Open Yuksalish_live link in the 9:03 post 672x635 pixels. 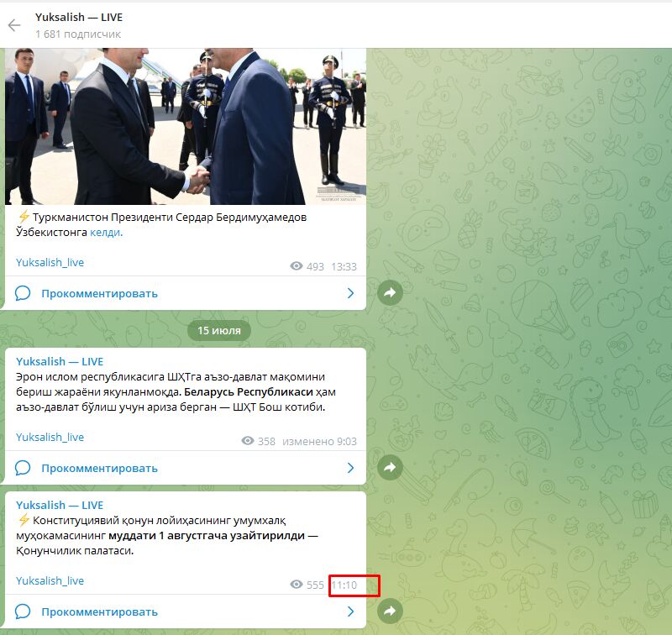point(50,437)
